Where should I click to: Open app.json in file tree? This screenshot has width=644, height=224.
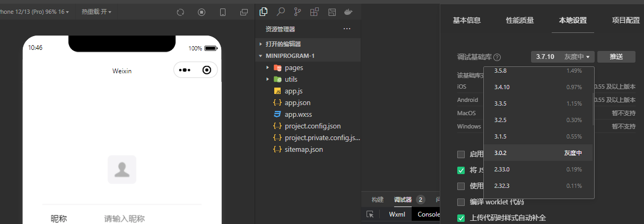coord(298,102)
